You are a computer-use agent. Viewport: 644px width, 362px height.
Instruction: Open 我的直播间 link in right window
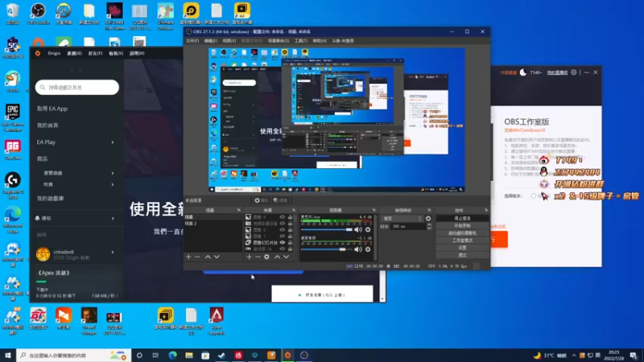pyautogui.click(x=557, y=72)
